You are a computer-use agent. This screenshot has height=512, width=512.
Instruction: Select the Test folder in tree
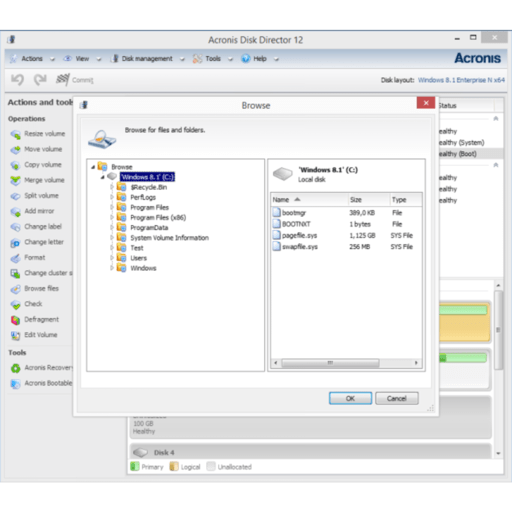point(137,248)
